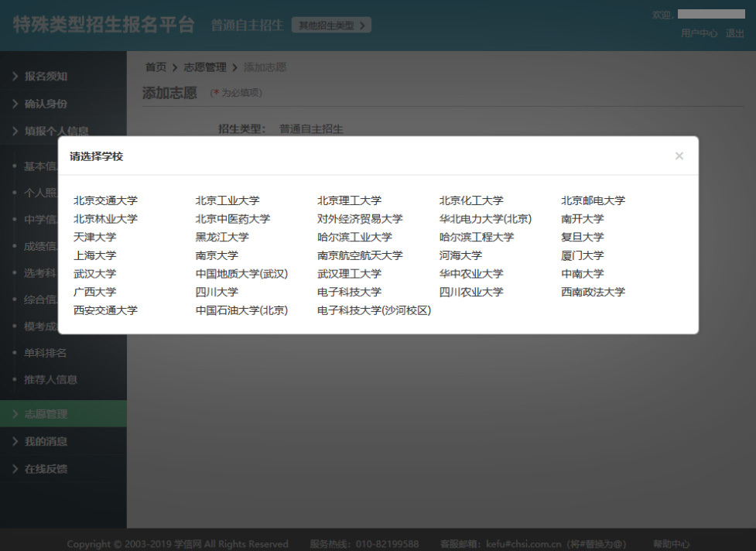The width and height of the screenshot is (756, 551).
Task: Select 华北电力大学(北京)
Action: (485, 219)
